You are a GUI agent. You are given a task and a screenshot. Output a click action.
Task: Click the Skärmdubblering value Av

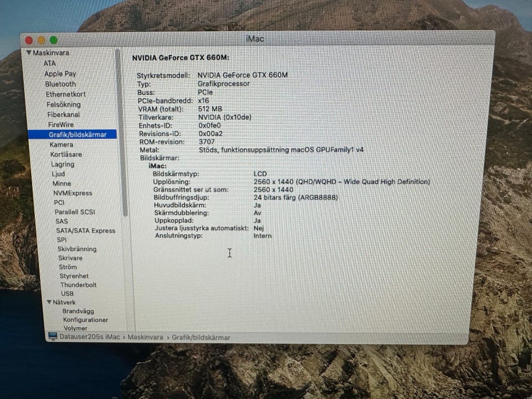point(257,213)
